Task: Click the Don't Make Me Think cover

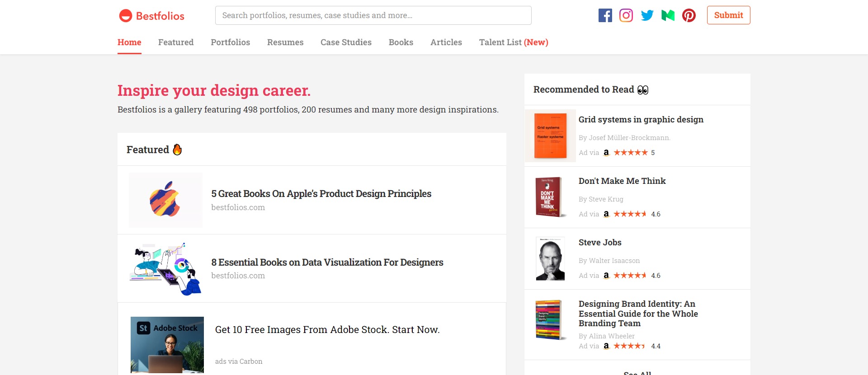Action: point(550,197)
